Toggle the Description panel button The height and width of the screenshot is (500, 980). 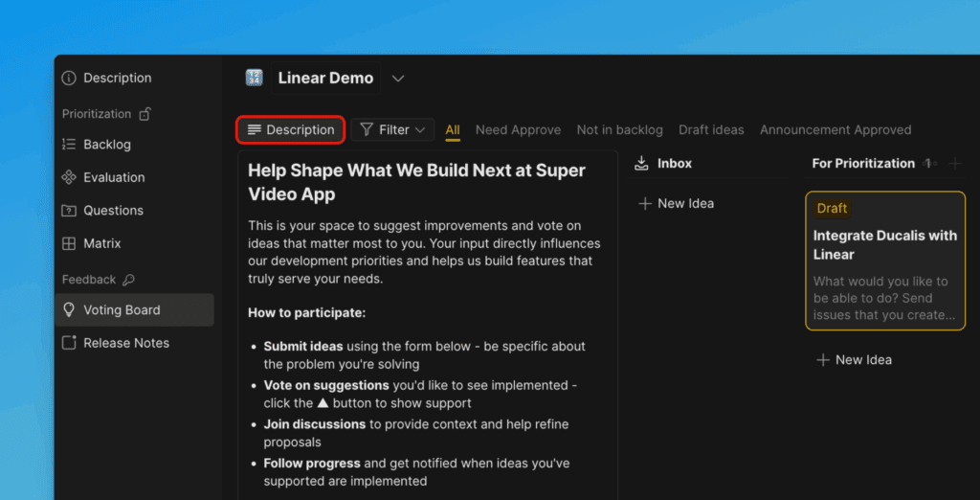tap(291, 130)
